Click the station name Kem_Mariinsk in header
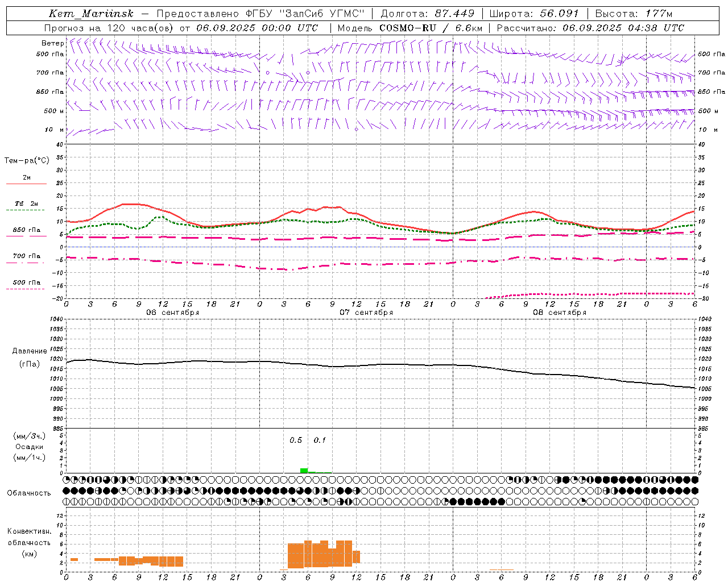 pos(91,14)
